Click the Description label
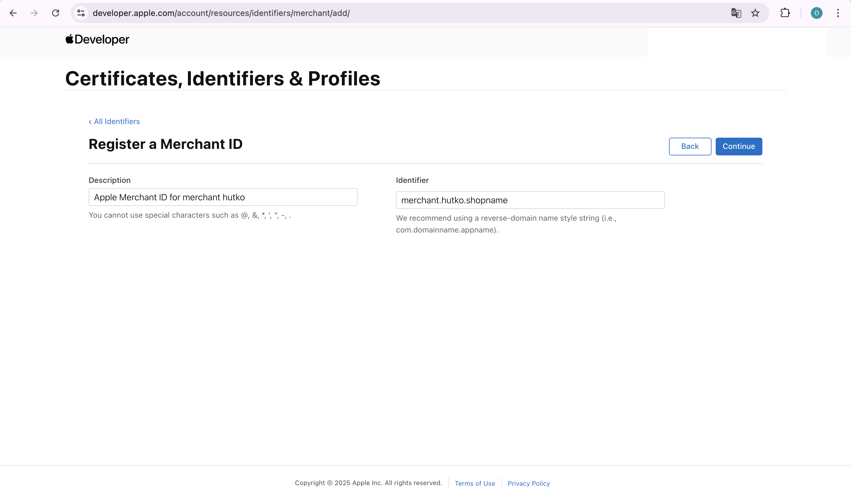Viewport: 851px width, 504px height. (110, 180)
